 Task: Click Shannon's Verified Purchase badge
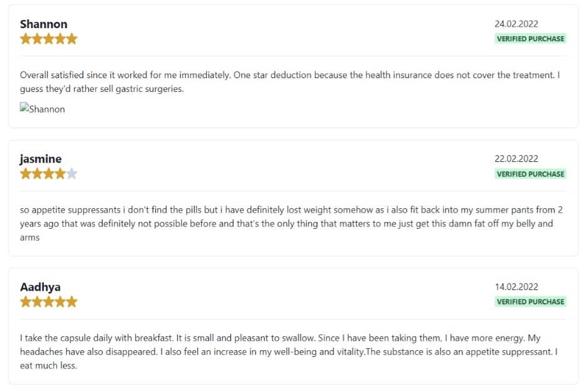point(530,39)
